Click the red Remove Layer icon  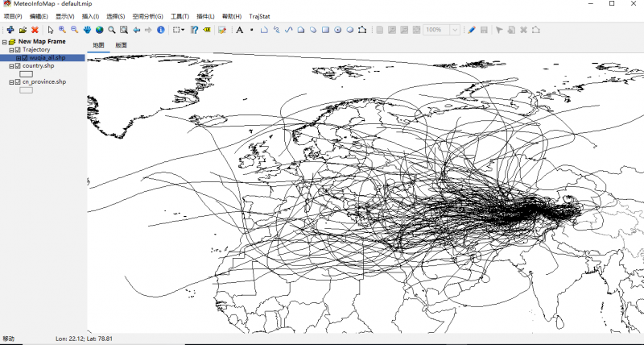35,30
